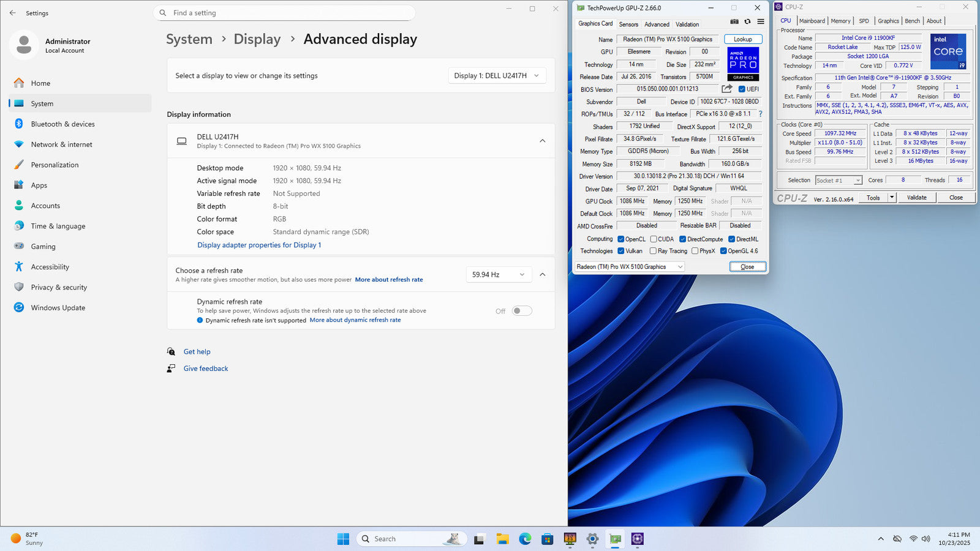Click the Lookup button in GPU-Z
Screen dimensions: 980x551
742,39
